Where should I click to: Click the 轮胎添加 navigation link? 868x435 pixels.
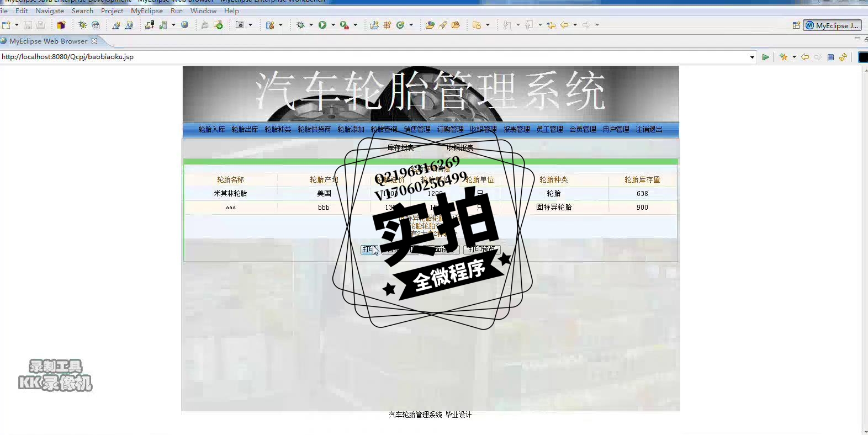coord(351,129)
